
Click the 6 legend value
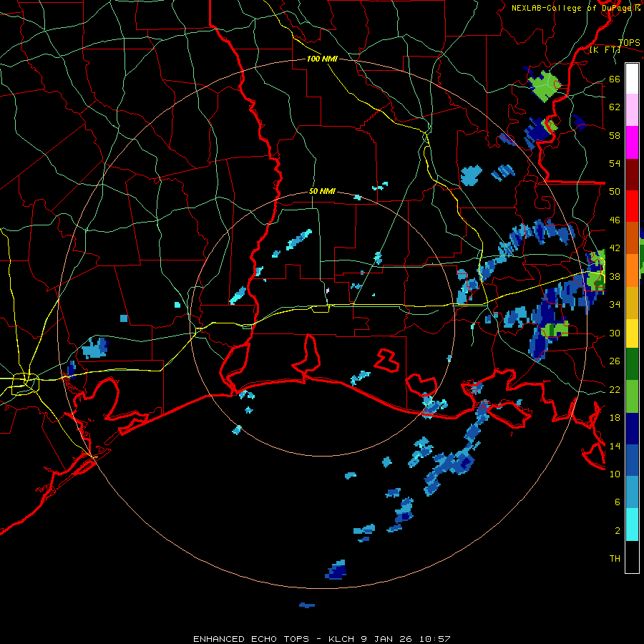coord(618,502)
